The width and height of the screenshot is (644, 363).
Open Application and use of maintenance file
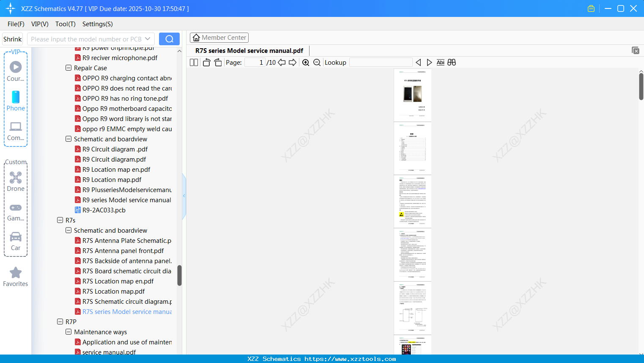[127, 342]
